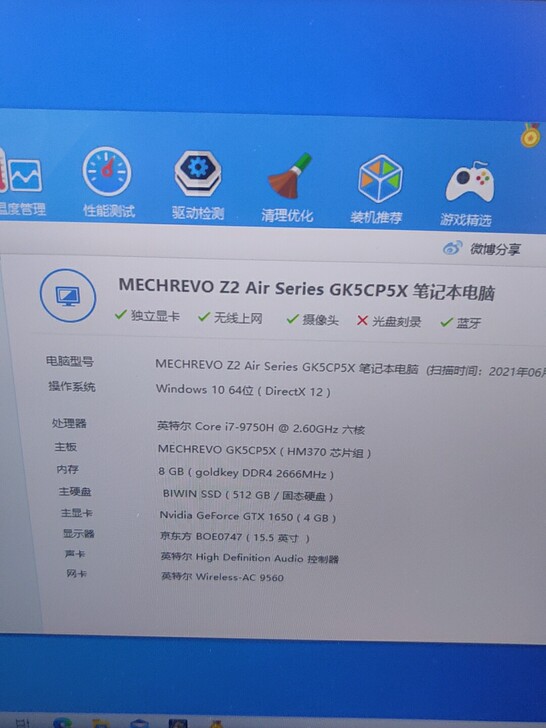Click the 京东方 BOE0747 display value
The width and height of the screenshot is (546, 728).
[235, 537]
